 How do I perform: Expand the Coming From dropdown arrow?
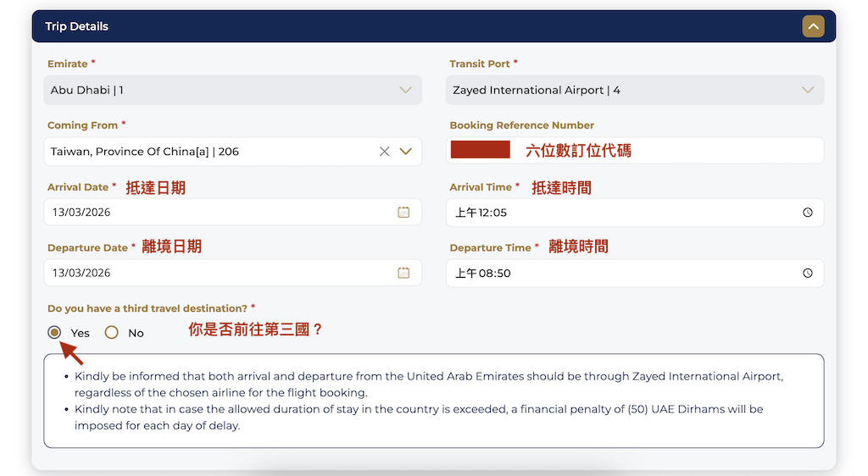pos(405,152)
